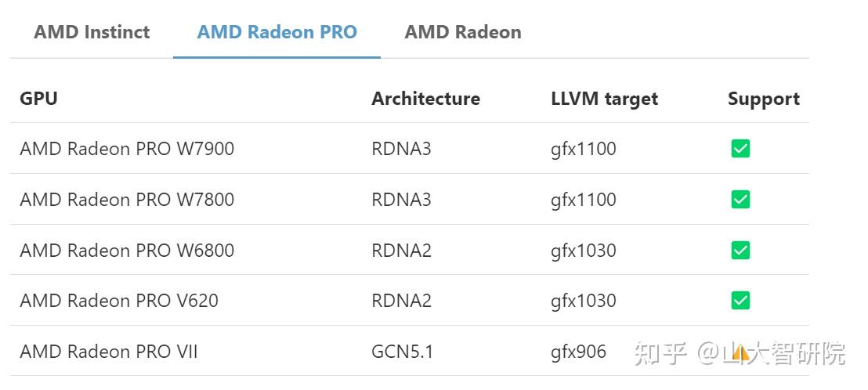Select the AMD Radeon PRO tab
The height and width of the screenshot is (390, 868).
tap(277, 32)
